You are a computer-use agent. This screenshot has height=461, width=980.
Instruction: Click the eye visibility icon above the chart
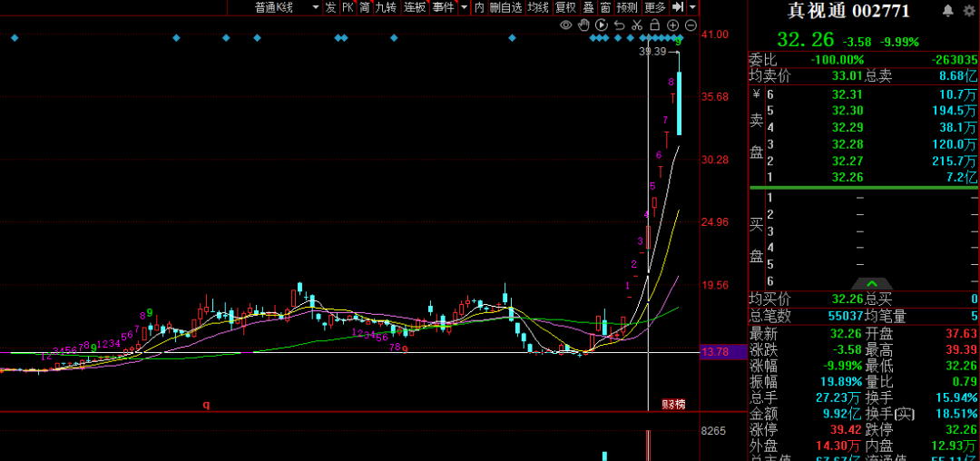(566, 25)
